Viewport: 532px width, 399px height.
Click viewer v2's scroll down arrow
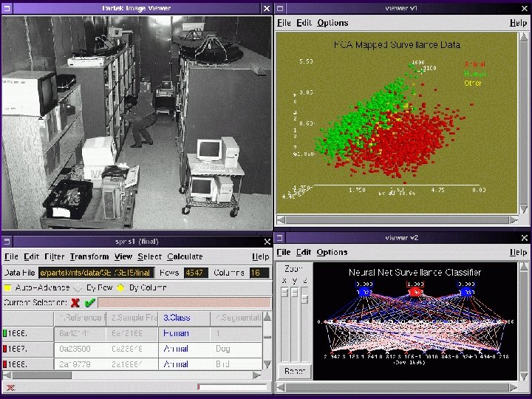524,375
